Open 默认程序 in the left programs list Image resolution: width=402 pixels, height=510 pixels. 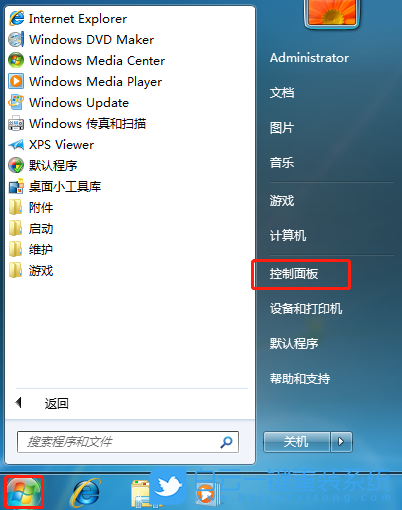click(x=43, y=165)
